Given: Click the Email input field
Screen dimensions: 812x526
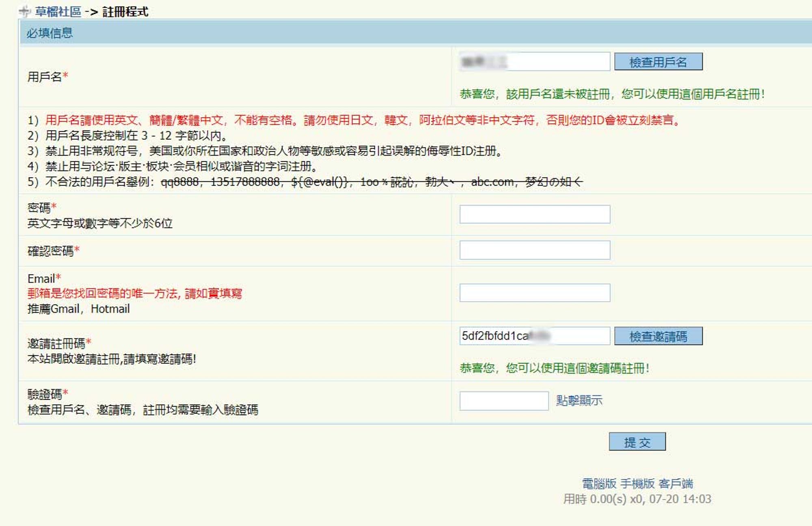Looking at the screenshot, I should point(535,292).
